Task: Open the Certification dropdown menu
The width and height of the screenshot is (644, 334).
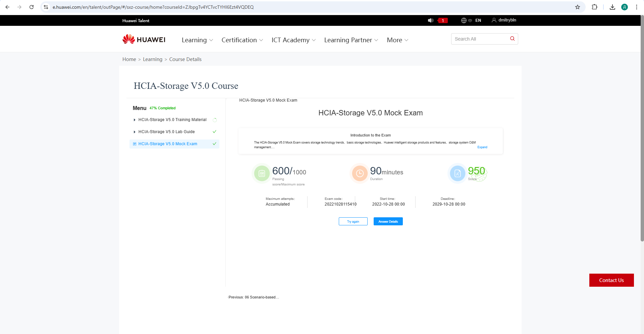Action: (242, 40)
